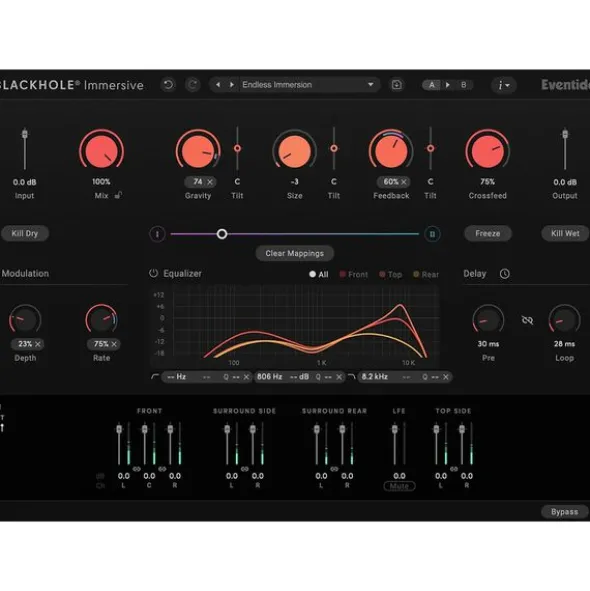590x591 pixels.
Task: Click the Gravity Tilt slider handle
Action: coord(237,149)
